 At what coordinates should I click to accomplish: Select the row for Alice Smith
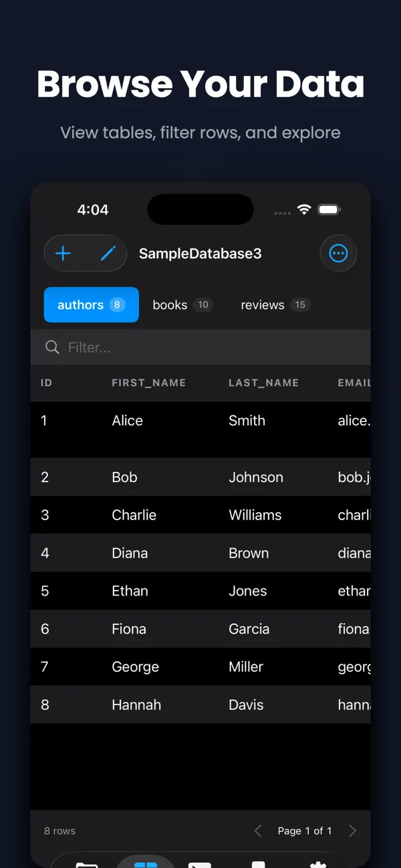pos(200,421)
